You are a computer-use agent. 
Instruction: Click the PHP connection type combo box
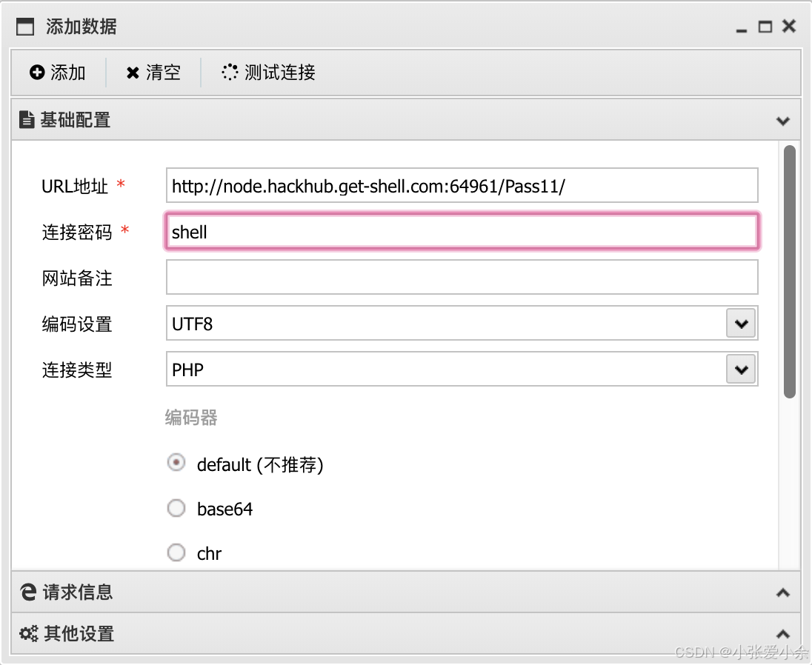pyautogui.click(x=462, y=369)
